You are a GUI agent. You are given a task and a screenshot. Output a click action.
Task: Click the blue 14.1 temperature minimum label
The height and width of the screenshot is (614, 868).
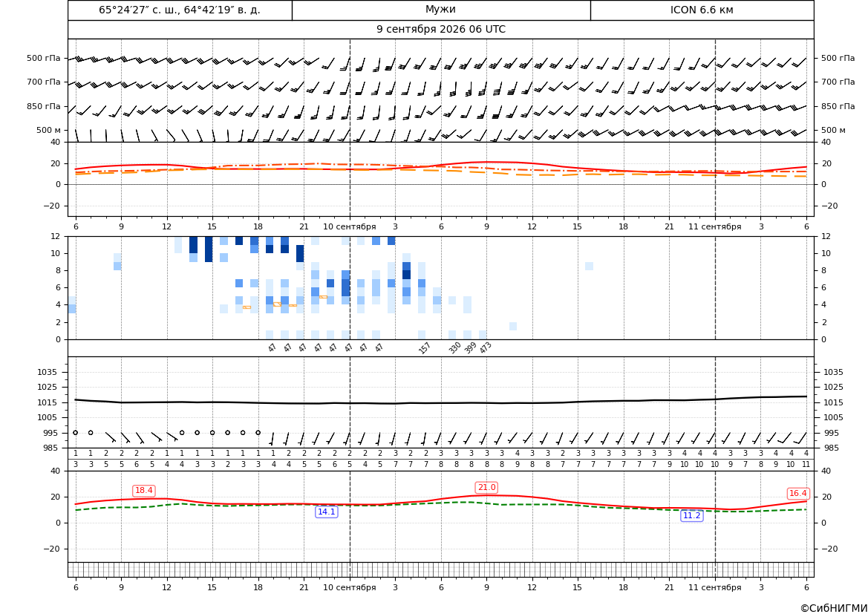[x=326, y=512]
